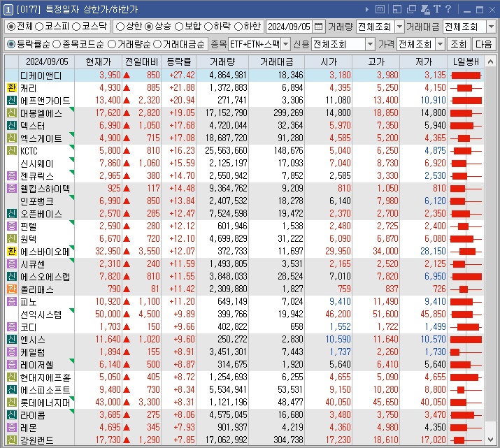Toggle the pin-lock icon in title bar
This screenshot has height=448, width=500.
click(425, 10)
